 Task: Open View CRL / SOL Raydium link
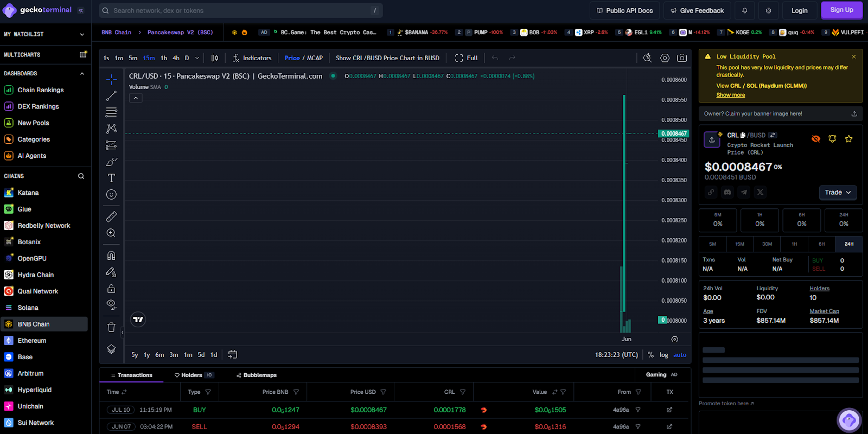click(x=761, y=86)
